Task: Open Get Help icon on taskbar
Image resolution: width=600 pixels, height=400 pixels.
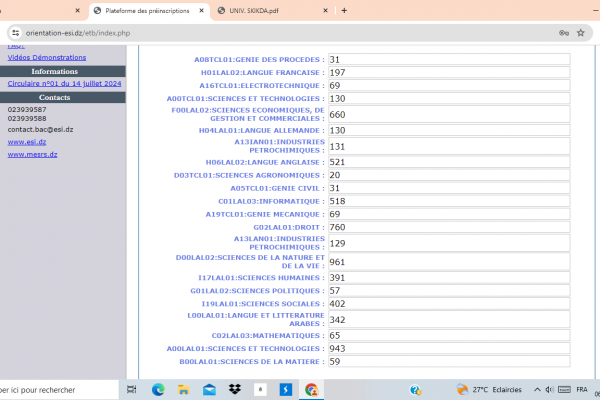Action: pyautogui.click(x=415, y=390)
